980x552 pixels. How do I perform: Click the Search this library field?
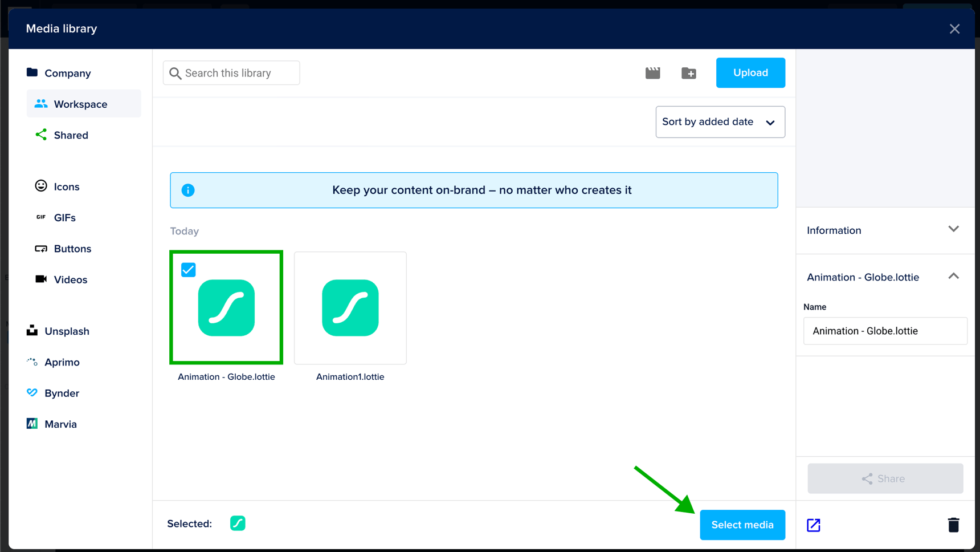[231, 73]
